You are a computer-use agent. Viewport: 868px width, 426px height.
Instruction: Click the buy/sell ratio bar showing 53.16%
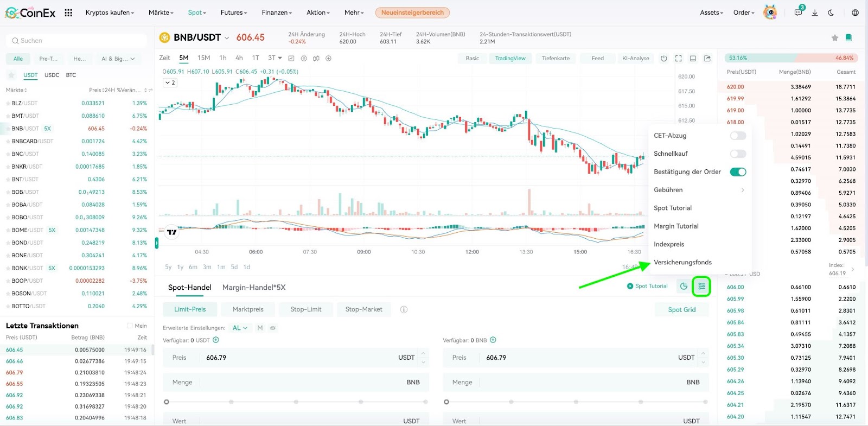(790, 58)
